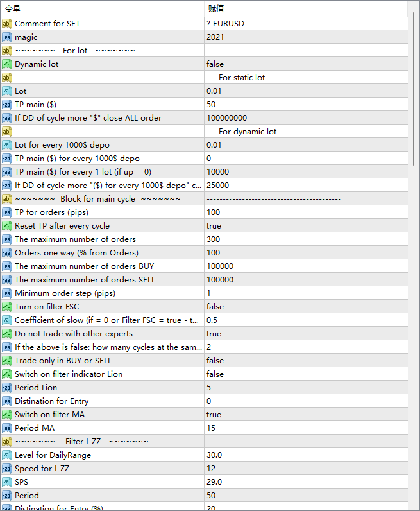This screenshot has width=420, height=511.
Task: Select the Orders one way (% from Orders) row
Action: coord(204,253)
